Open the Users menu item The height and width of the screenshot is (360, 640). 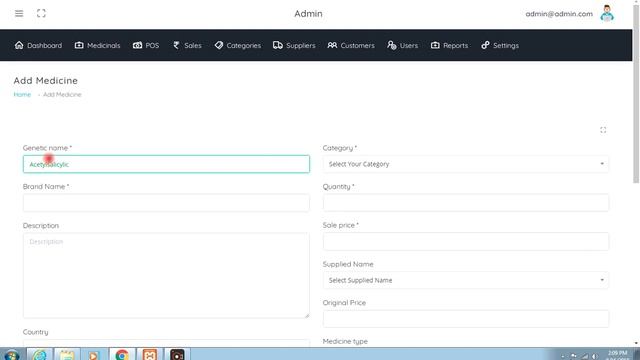tap(402, 45)
